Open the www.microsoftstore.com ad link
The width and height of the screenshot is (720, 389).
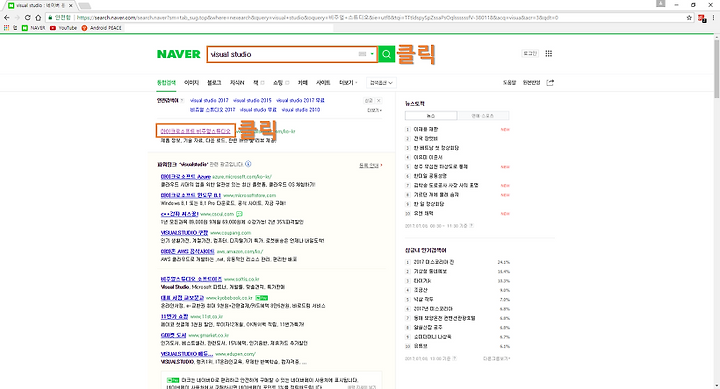click(191, 195)
